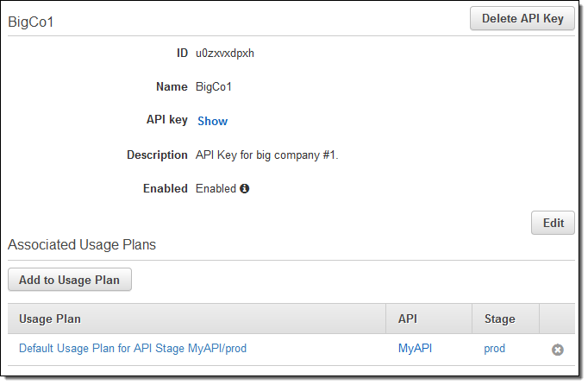Remove the usage plan with the x icon
This screenshot has width=588, height=385.
click(558, 350)
